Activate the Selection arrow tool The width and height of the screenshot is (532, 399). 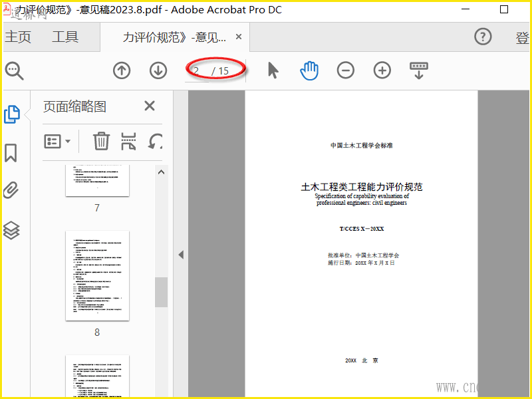pyautogui.click(x=273, y=70)
